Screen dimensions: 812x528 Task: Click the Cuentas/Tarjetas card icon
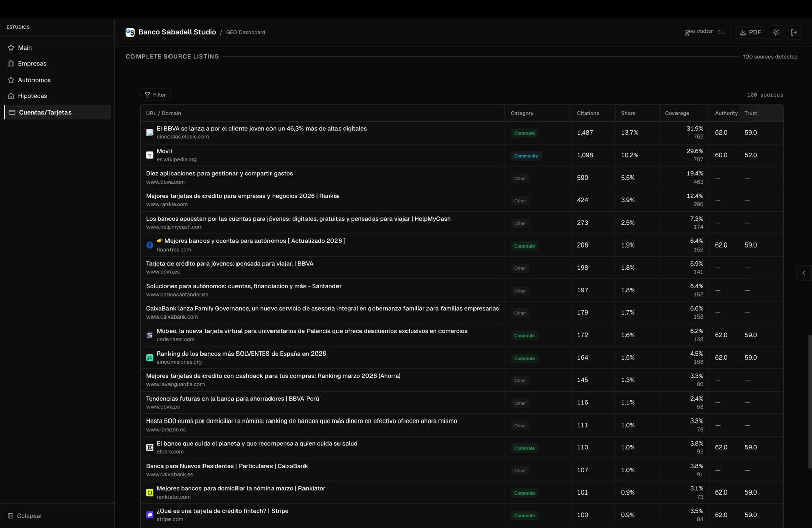click(x=12, y=112)
